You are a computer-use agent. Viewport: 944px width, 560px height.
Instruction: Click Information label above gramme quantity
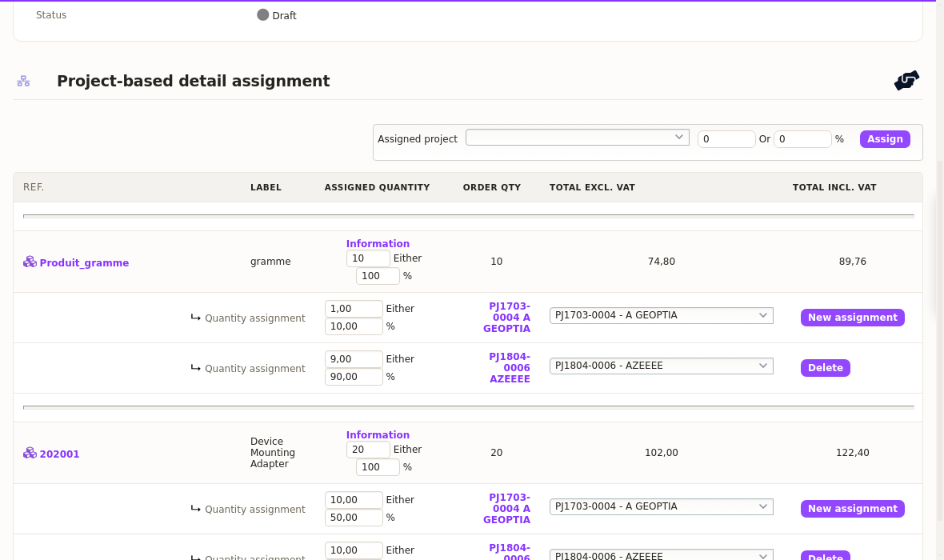tap(378, 244)
